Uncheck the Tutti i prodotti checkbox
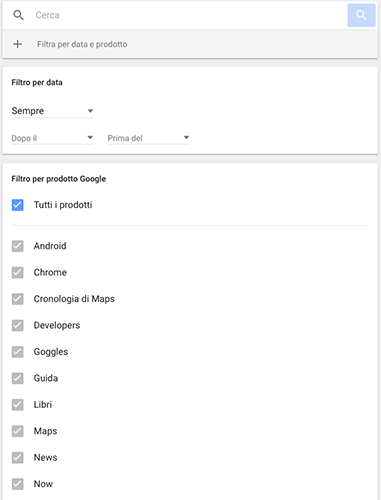Screen dimensions: 381x500 point(18,205)
